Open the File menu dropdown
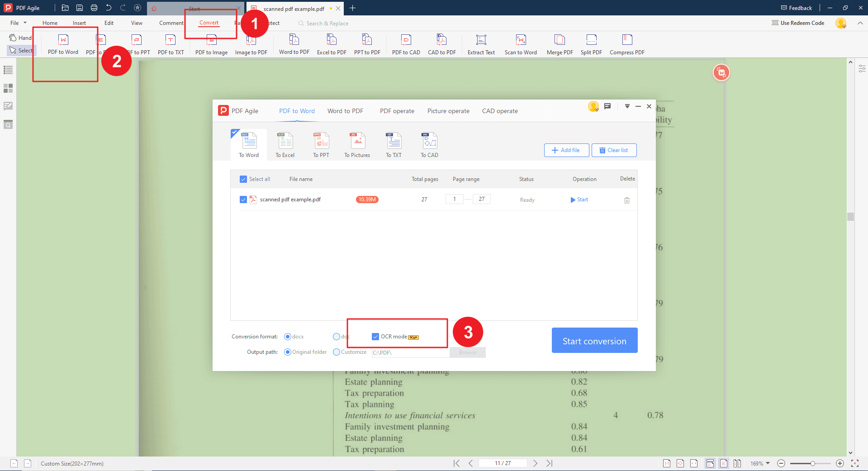The image size is (868, 471). [x=18, y=23]
